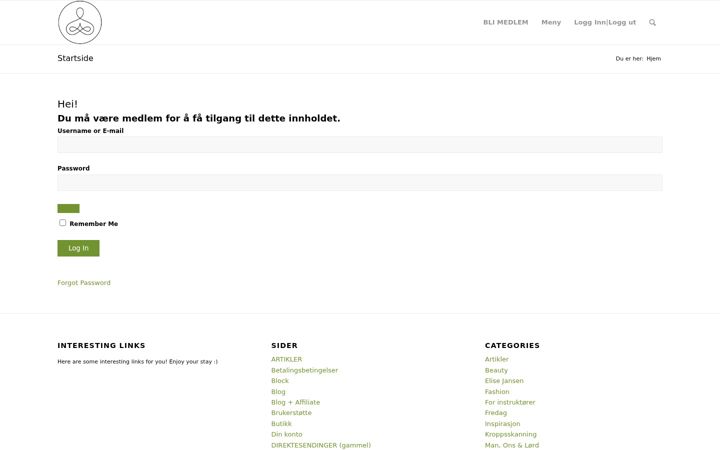The height and width of the screenshot is (450, 720).
Task: Open the Forgot Password link
Action: 84,283
